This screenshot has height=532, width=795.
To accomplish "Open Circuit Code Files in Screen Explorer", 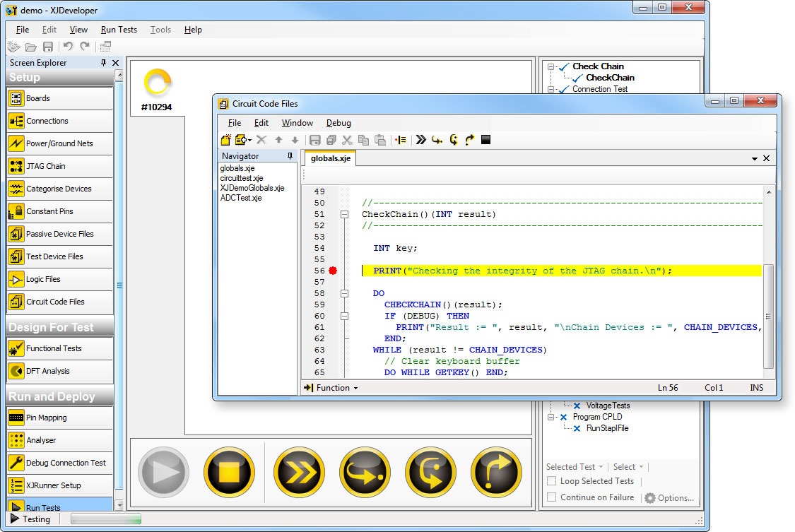I will (x=60, y=302).
